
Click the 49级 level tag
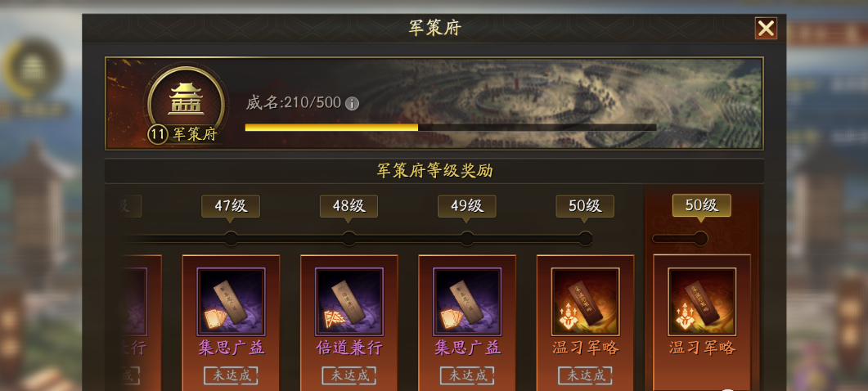466,206
